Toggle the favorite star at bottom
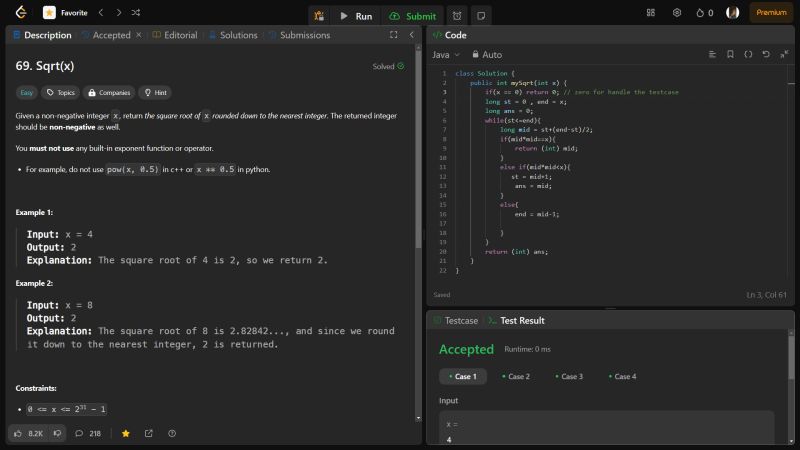 click(126, 433)
